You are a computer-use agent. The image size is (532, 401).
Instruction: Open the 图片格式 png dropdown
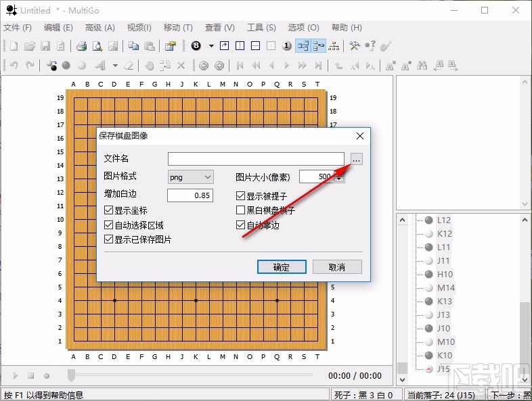click(191, 177)
